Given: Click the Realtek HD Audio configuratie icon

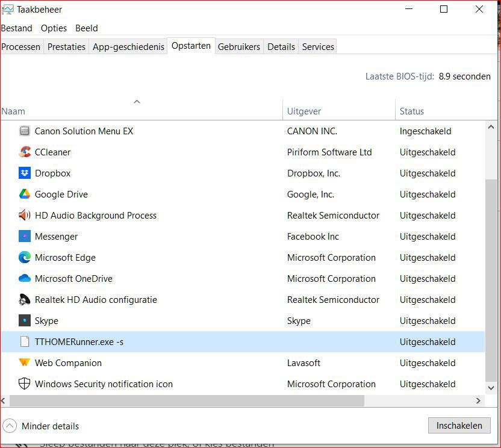Looking at the screenshot, I should pyautogui.click(x=25, y=300).
